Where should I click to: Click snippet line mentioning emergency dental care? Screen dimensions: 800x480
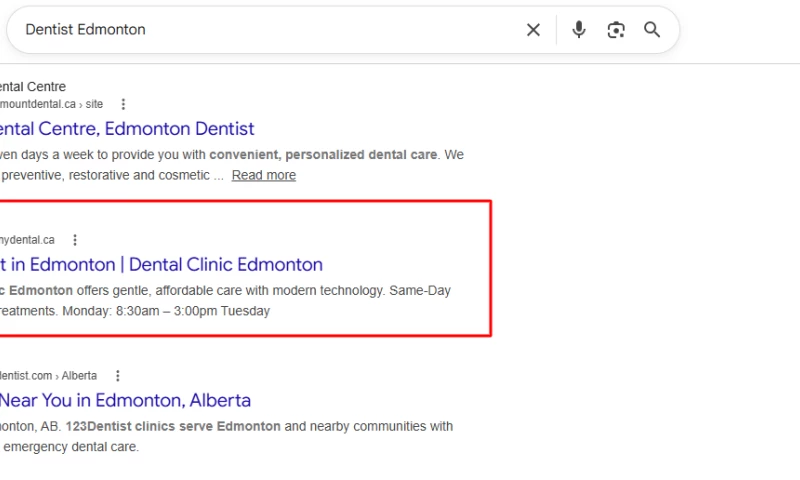click(x=69, y=447)
